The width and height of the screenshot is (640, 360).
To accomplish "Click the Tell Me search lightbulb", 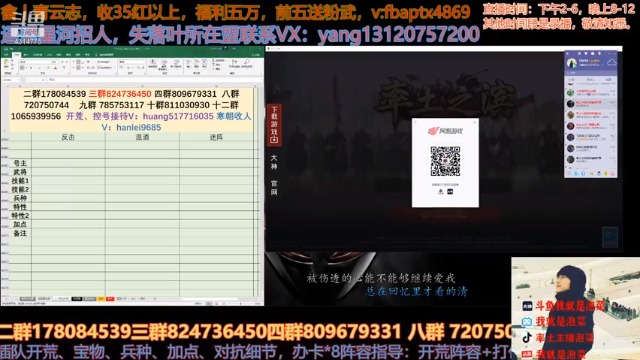I will tap(96, 54).
